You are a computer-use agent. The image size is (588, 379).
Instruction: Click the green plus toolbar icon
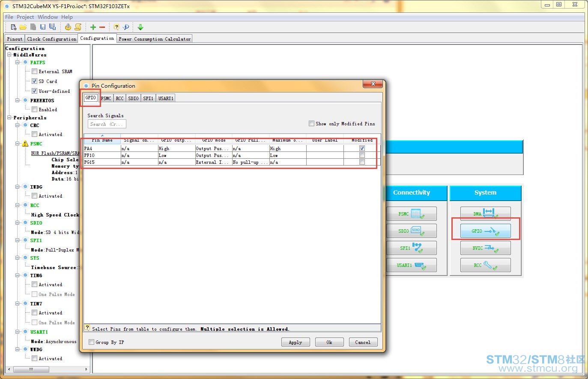[93, 27]
